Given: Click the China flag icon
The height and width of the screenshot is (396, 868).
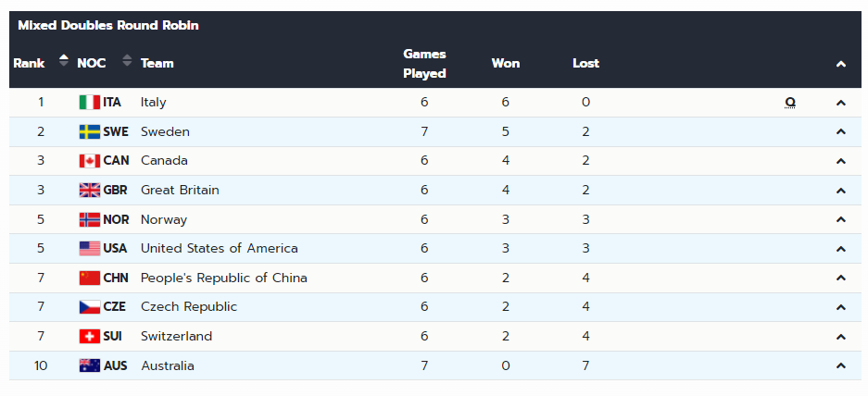Looking at the screenshot, I should (90, 278).
